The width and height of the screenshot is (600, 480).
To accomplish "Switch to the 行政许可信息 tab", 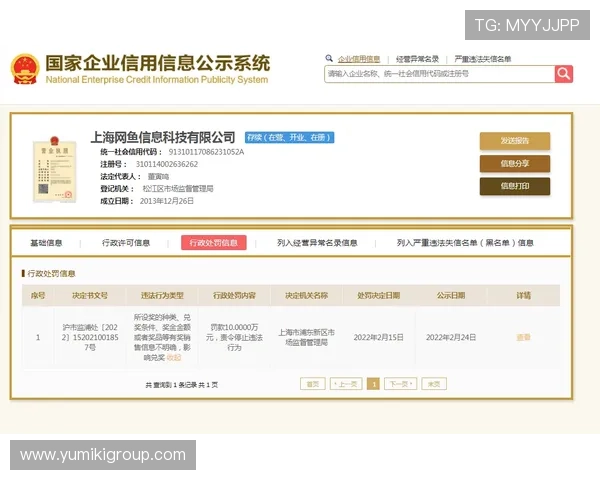I will (x=126, y=243).
